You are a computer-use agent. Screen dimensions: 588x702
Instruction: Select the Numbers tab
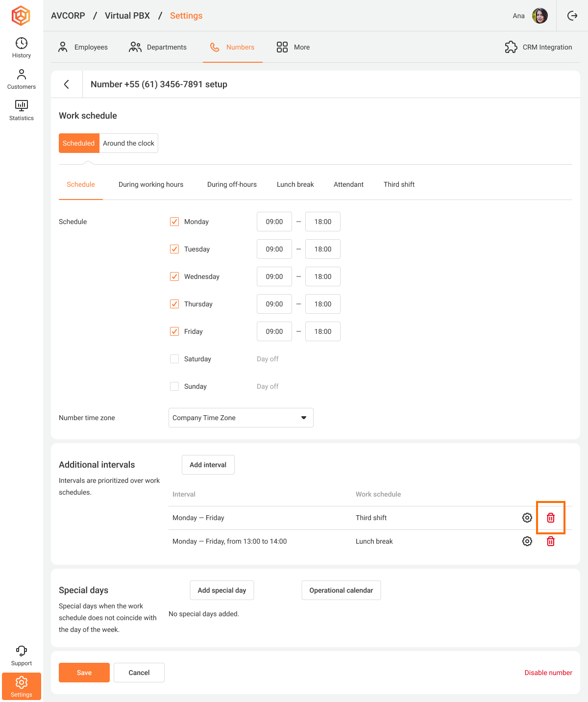tap(232, 47)
